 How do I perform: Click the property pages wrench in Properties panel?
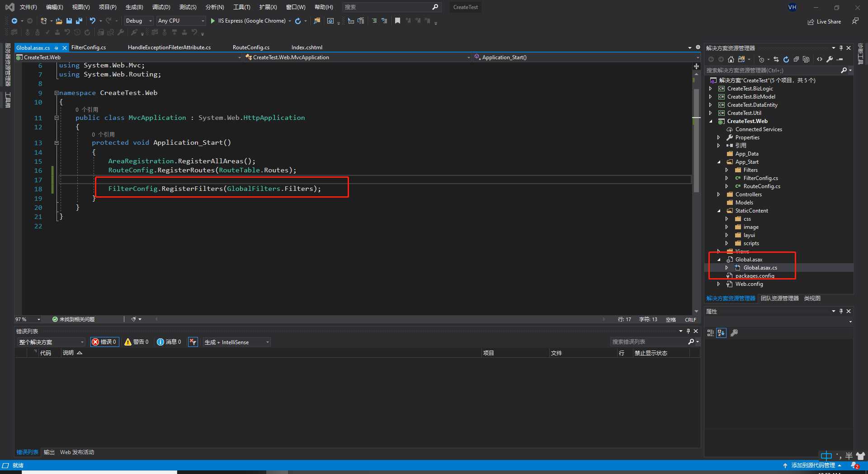(734, 333)
